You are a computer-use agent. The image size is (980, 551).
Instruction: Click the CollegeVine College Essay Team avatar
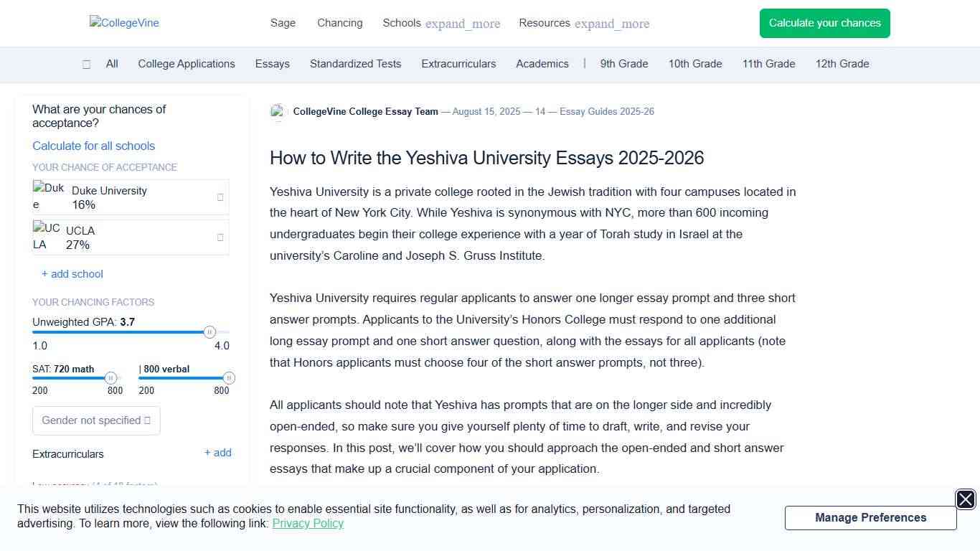coord(278,112)
